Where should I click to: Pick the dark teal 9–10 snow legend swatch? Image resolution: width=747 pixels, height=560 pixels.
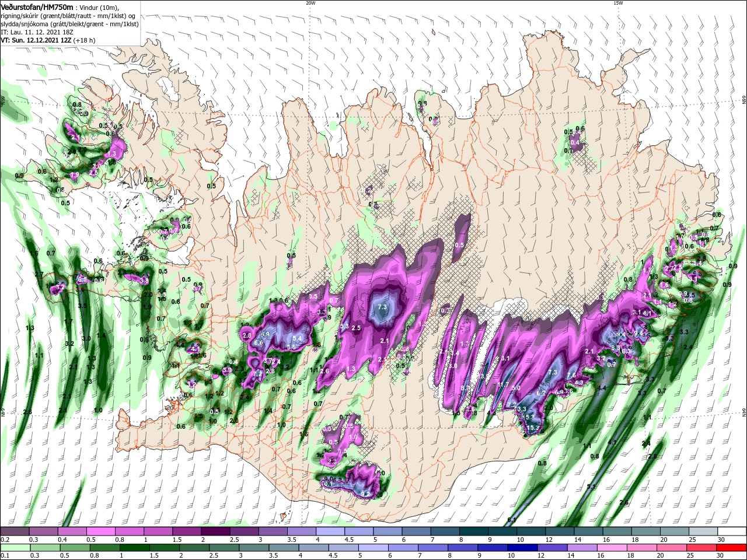pyautogui.click(x=502, y=531)
